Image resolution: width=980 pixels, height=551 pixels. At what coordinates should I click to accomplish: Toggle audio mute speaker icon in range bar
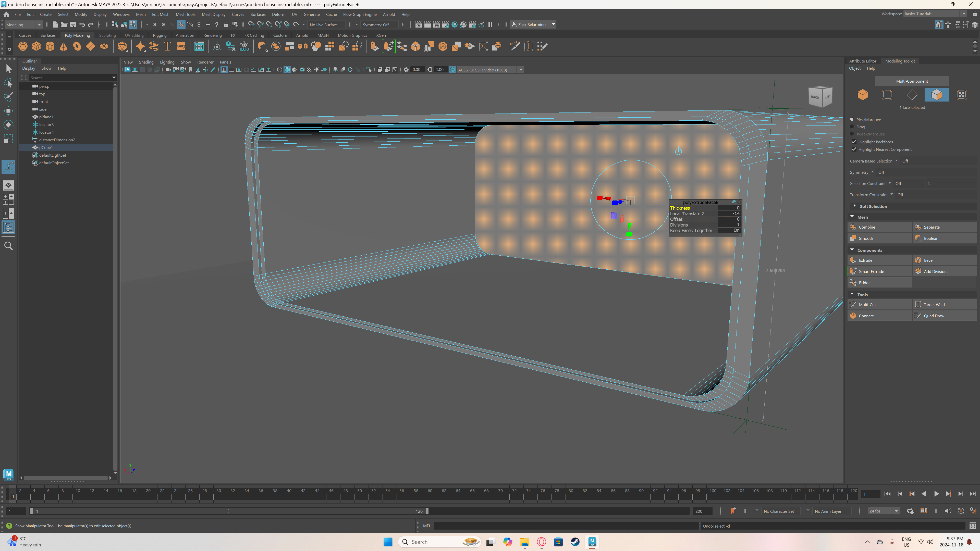pyautogui.click(x=948, y=511)
